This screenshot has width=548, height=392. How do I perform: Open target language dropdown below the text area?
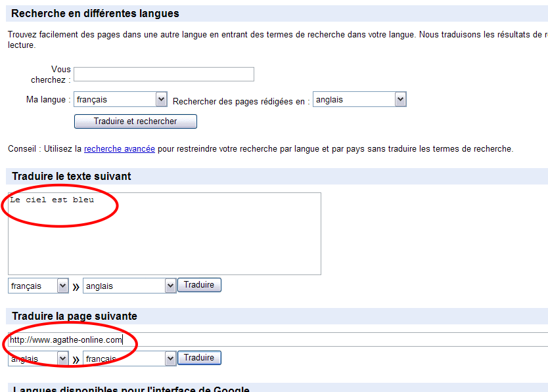click(x=129, y=286)
